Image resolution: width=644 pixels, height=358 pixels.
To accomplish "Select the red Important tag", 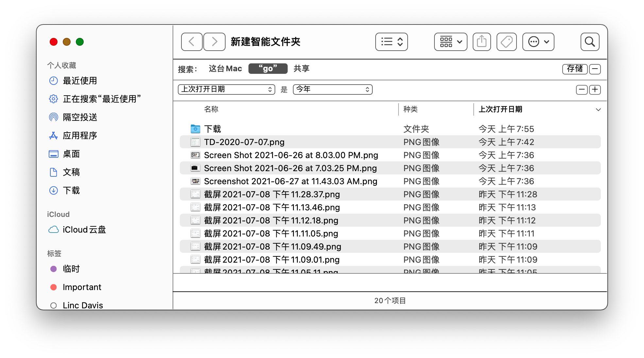I will pos(82,287).
